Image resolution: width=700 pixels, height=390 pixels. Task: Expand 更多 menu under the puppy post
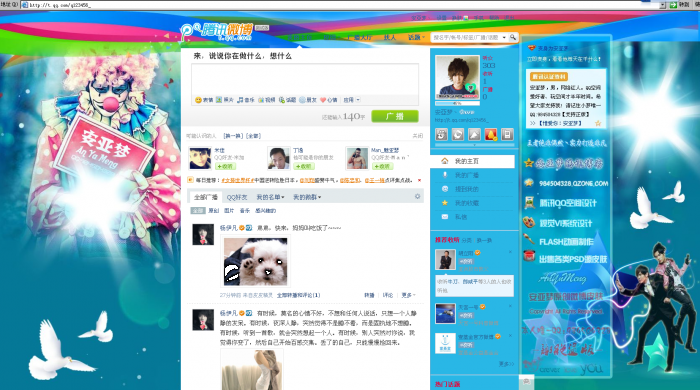[x=408, y=295]
